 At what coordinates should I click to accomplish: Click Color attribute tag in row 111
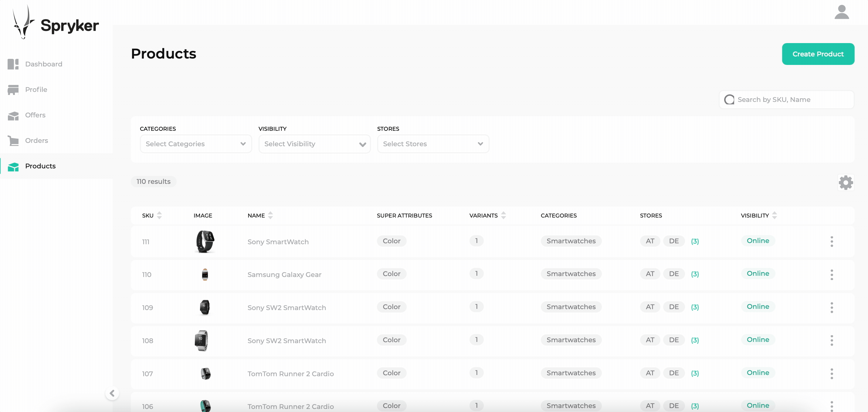point(391,241)
